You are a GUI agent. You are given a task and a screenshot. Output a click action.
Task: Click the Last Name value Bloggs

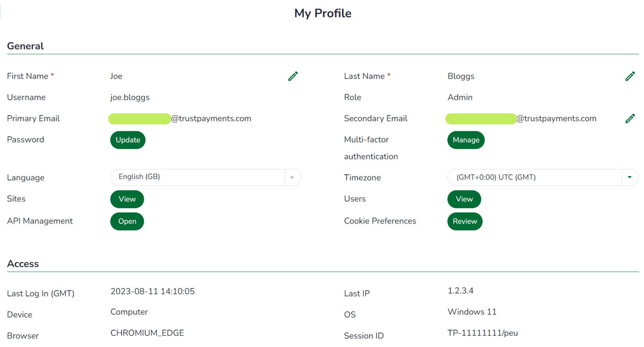461,76
